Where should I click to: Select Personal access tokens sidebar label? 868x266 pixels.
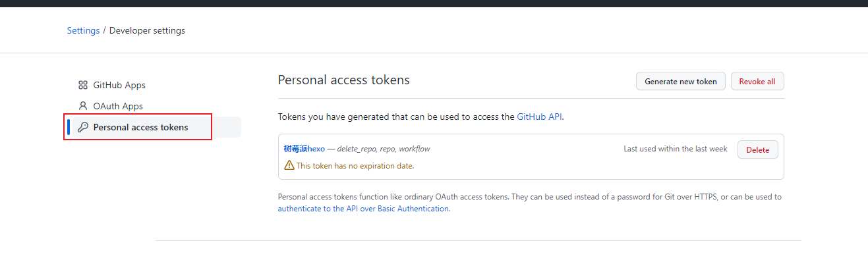(140, 127)
